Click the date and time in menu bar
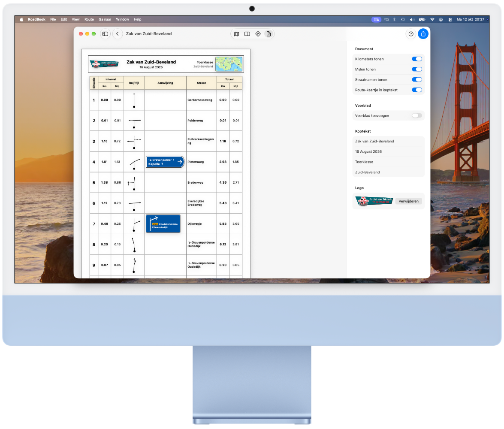The image size is (504, 429). [470, 19]
